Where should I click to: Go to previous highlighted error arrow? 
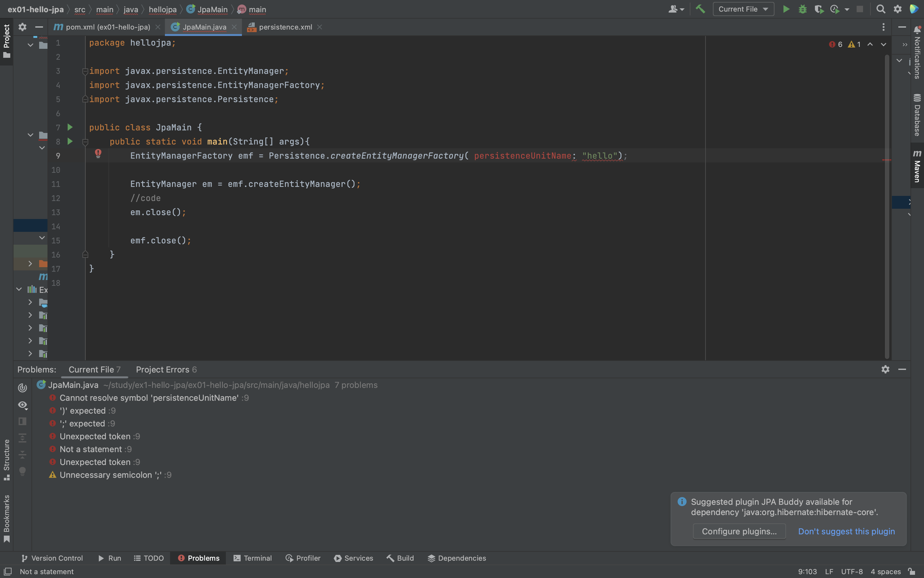tap(870, 44)
